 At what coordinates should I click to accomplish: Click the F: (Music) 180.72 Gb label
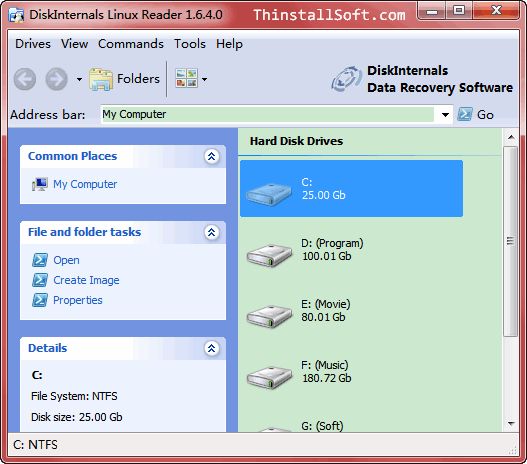(326, 372)
